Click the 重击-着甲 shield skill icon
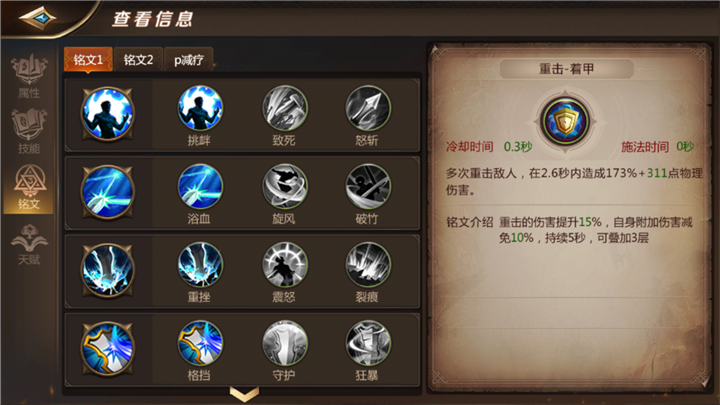The image size is (720, 405). [565, 121]
